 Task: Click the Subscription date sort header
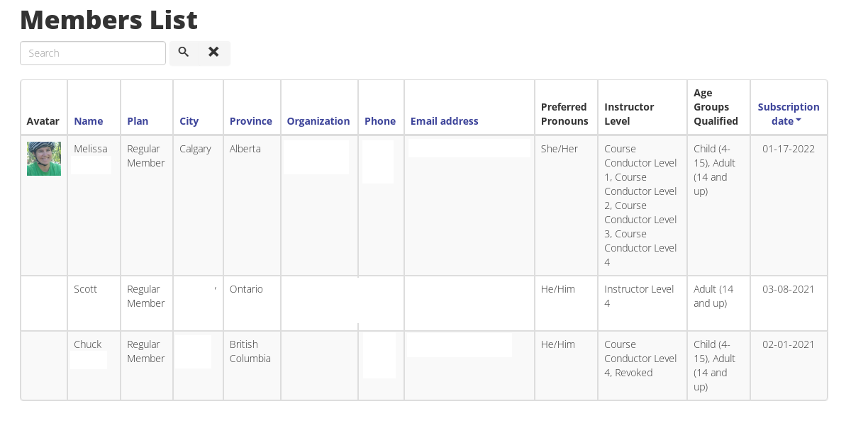point(789,114)
